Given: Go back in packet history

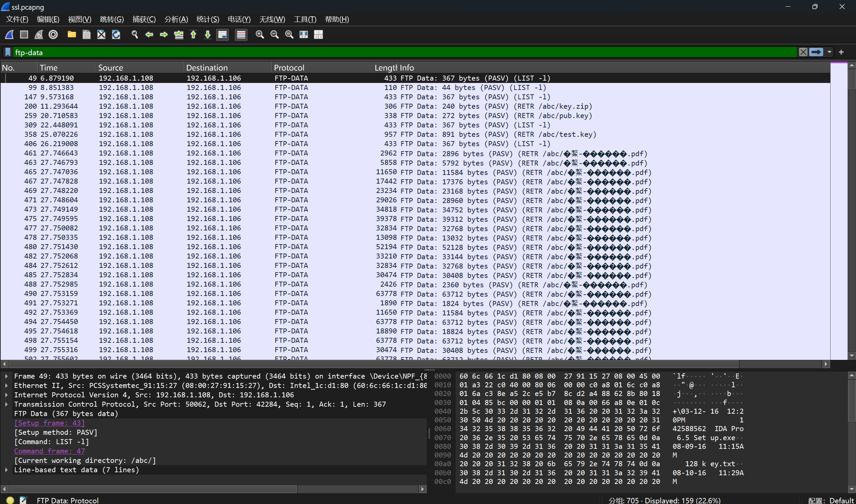Looking at the screenshot, I should click(x=149, y=35).
